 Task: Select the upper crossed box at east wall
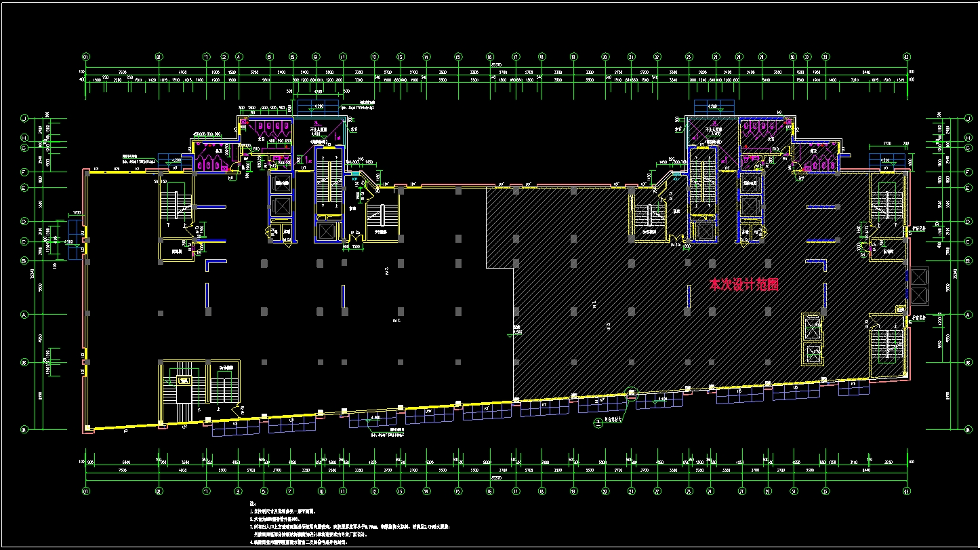(x=918, y=276)
